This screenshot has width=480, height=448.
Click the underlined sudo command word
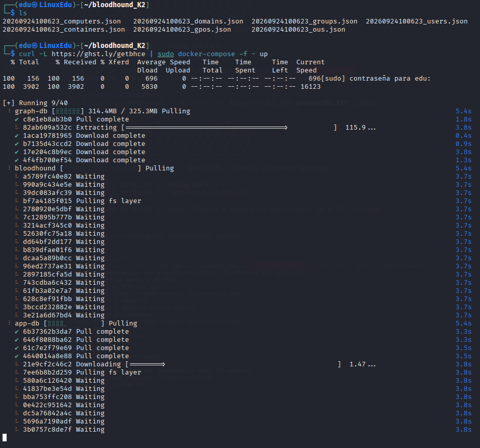166,54
